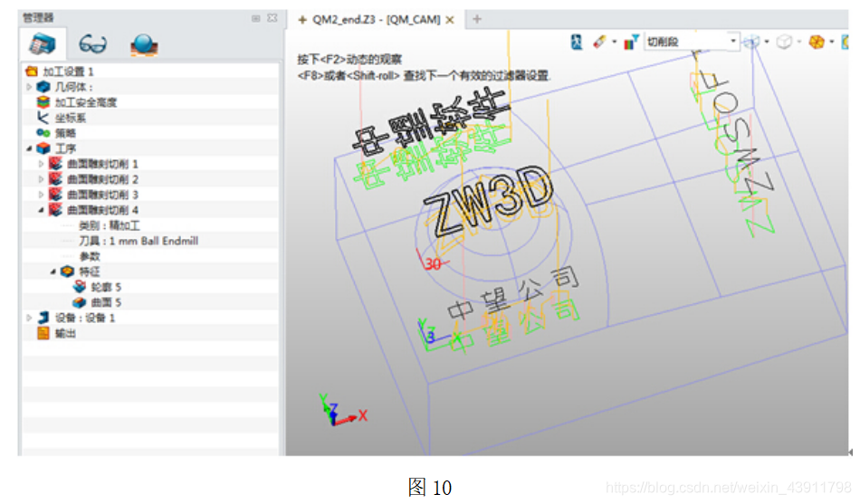The height and width of the screenshot is (504, 860).
Task: Select the QM2_end.Z3 - [QM_CAM] document tab
Action: (x=376, y=20)
